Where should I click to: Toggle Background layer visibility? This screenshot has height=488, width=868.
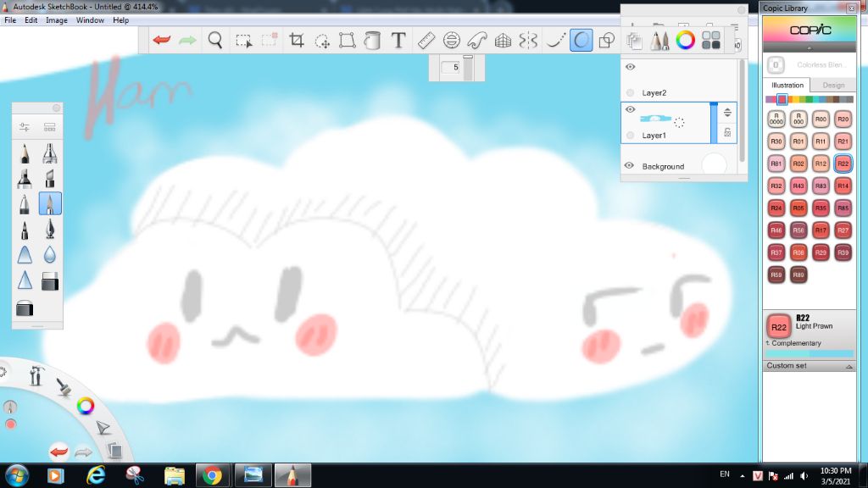629,165
